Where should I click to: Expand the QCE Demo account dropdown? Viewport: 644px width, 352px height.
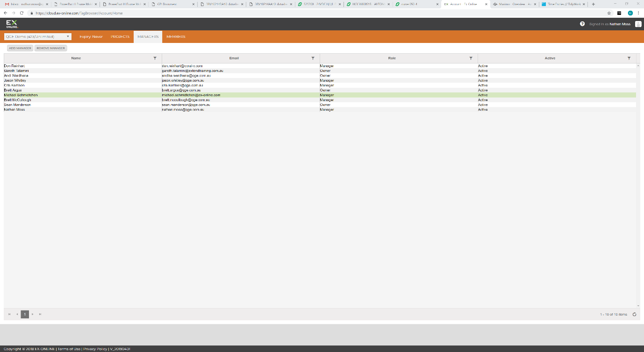tap(37, 36)
